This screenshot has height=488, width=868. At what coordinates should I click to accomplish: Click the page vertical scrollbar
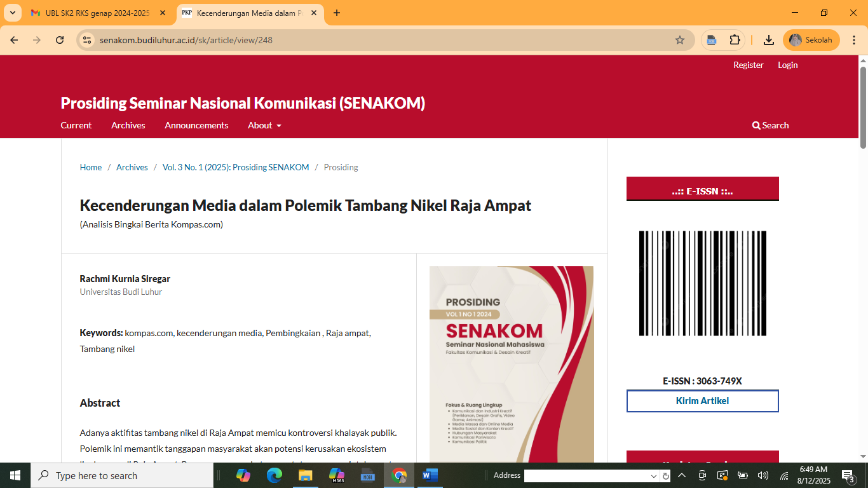[863, 259]
